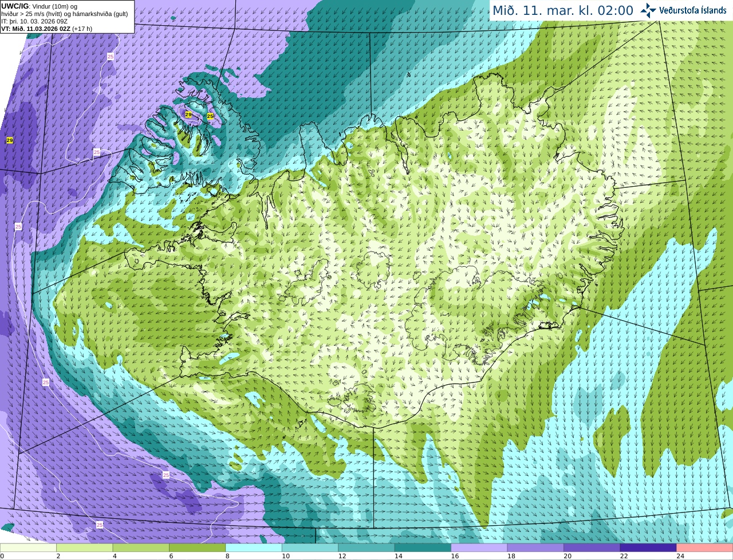Click legend scale value 22
Viewport: 733px width, 560px height.
[x=624, y=556]
